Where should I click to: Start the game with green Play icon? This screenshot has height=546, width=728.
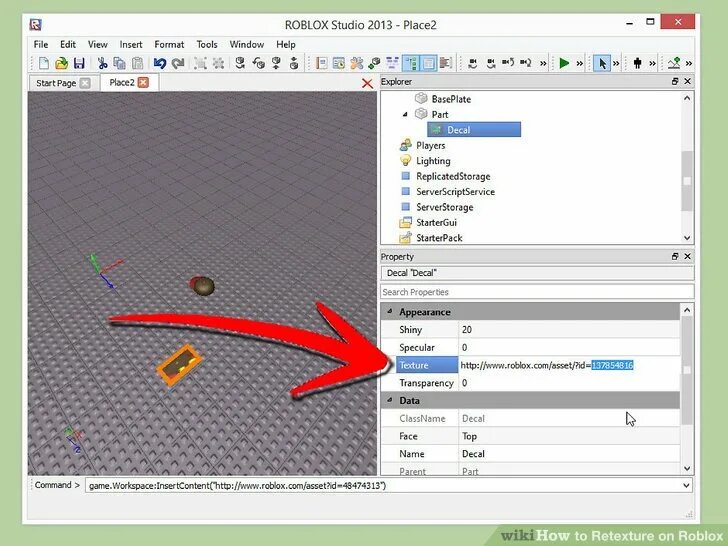click(564, 63)
